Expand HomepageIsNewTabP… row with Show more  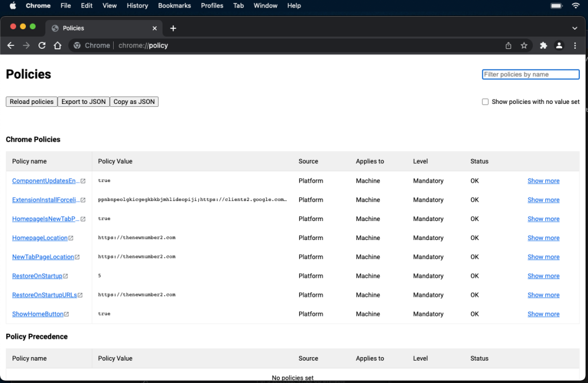coord(543,219)
